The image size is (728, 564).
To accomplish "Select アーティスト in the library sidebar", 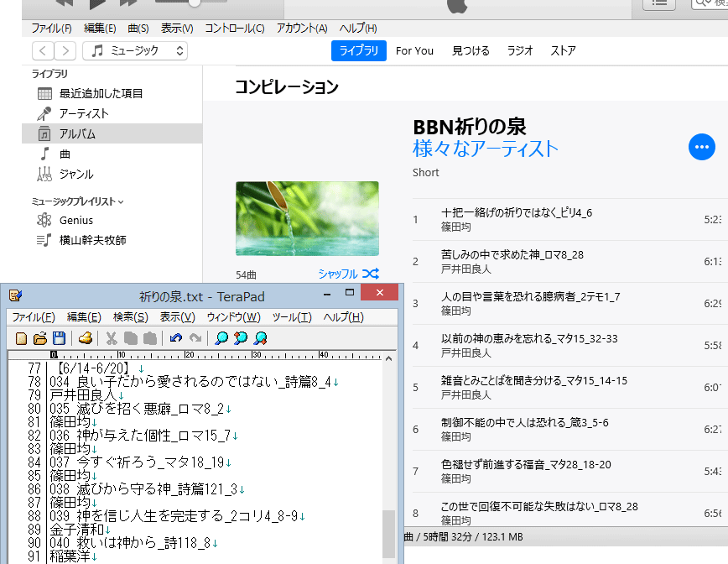I will click(112, 113).
